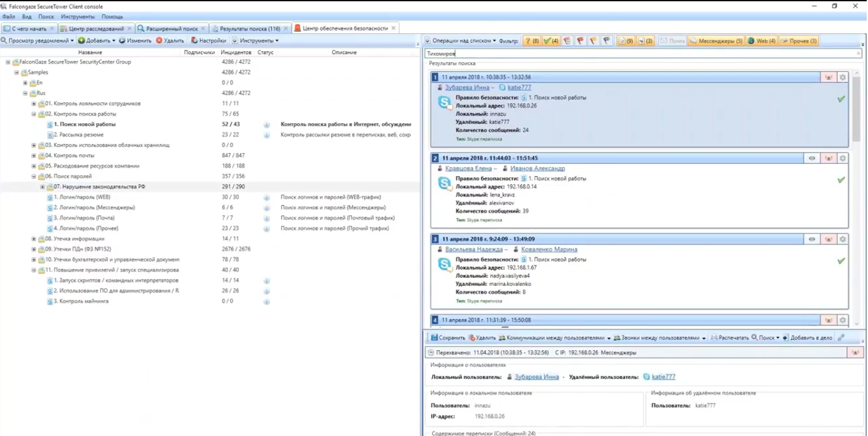Toggle the Почта filter
The height and width of the screenshot is (436, 868).
672,41
